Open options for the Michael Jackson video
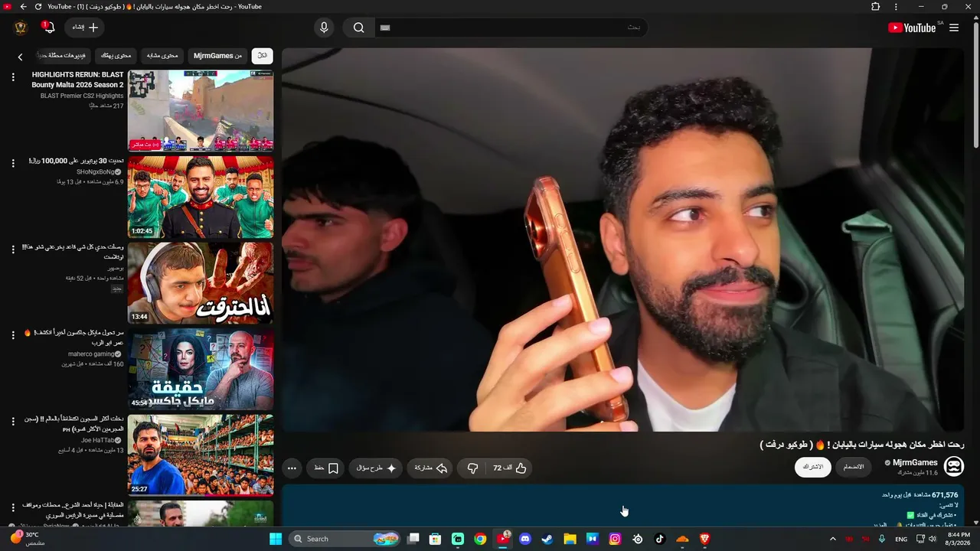Viewport: 980px width, 551px height. pyautogui.click(x=13, y=335)
